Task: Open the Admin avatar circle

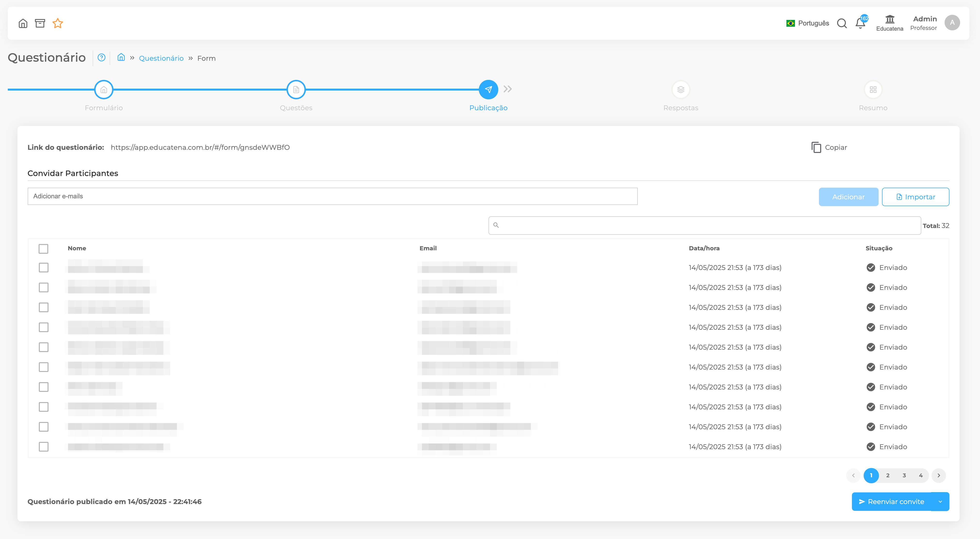Action: click(952, 23)
